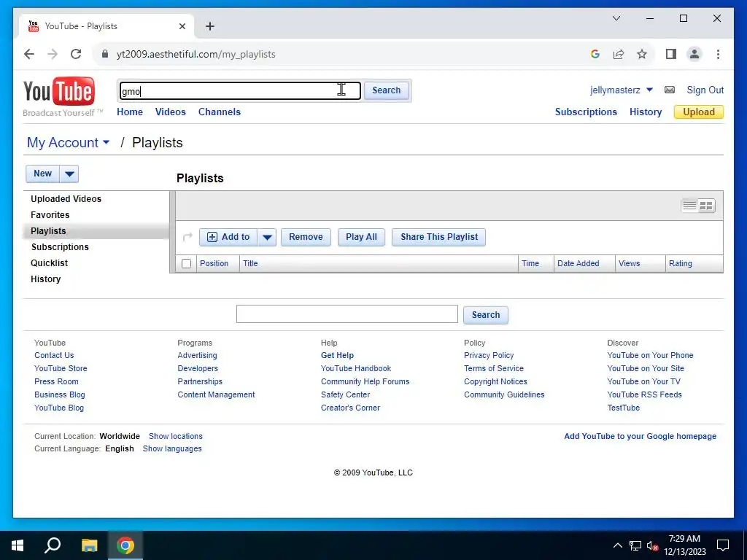Close the YouTube - Playlists tab

pyautogui.click(x=182, y=26)
